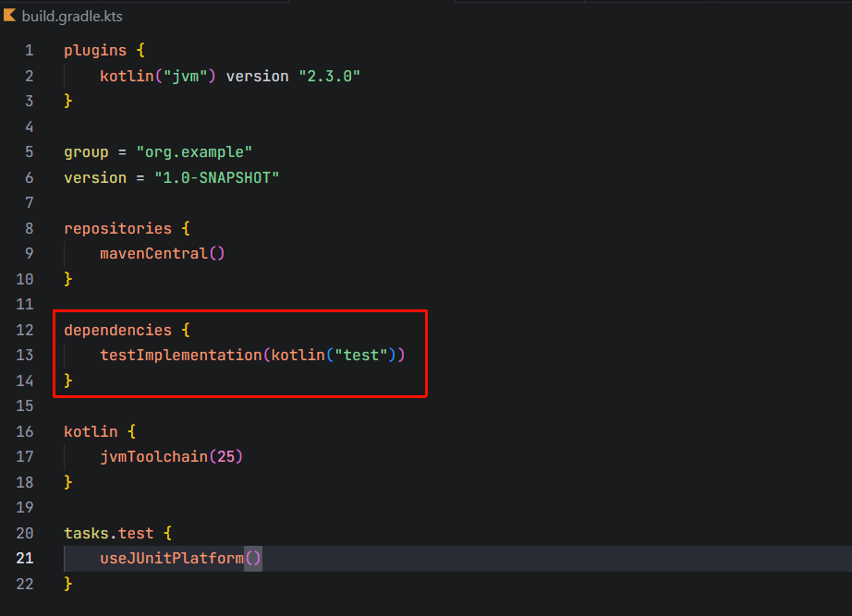Click the Kotlin file icon in tab
The width and height of the screenshot is (852, 616).
(x=10, y=16)
